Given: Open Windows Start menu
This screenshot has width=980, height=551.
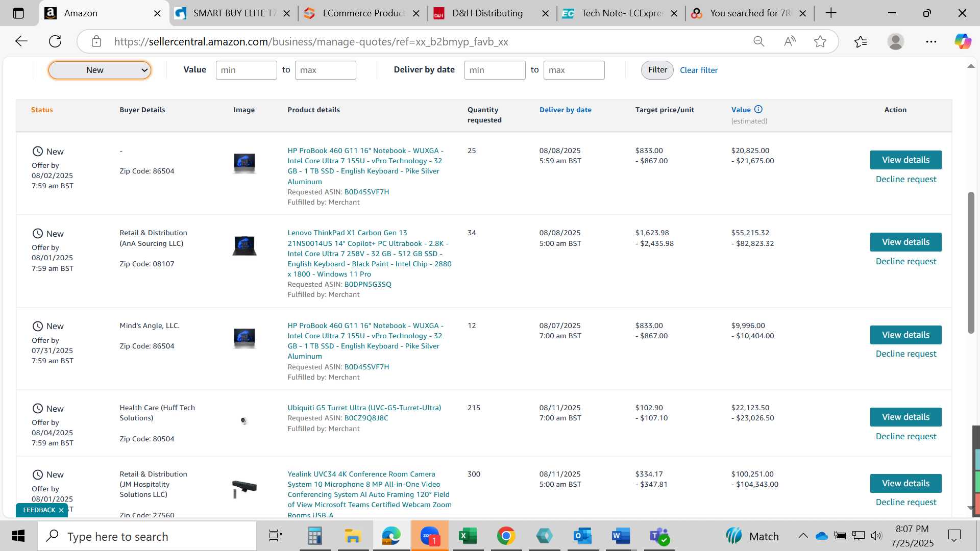Looking at the screenshot, I should coord(18,536).
